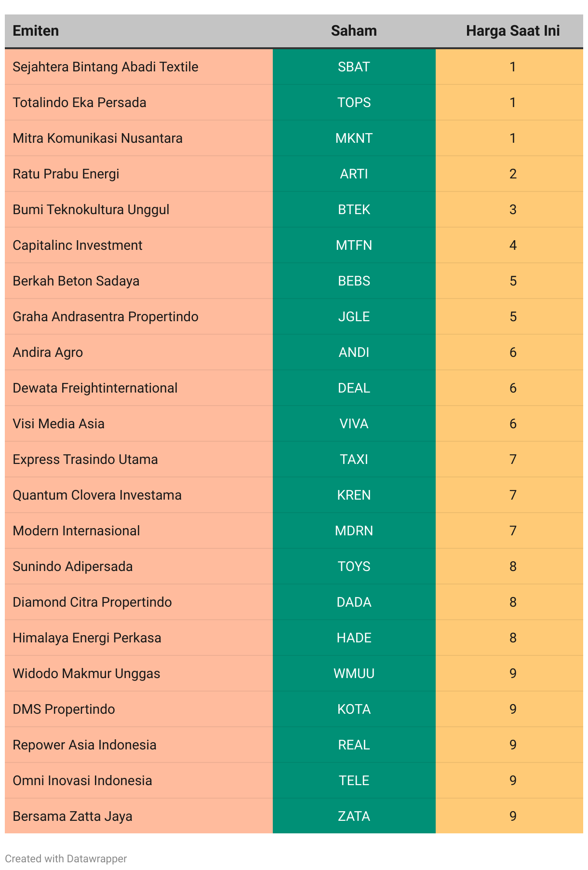Select the Sejahtera Bintang Abadi Textile cell
Screen dimensions: 588x870
[x=139, y=67]
